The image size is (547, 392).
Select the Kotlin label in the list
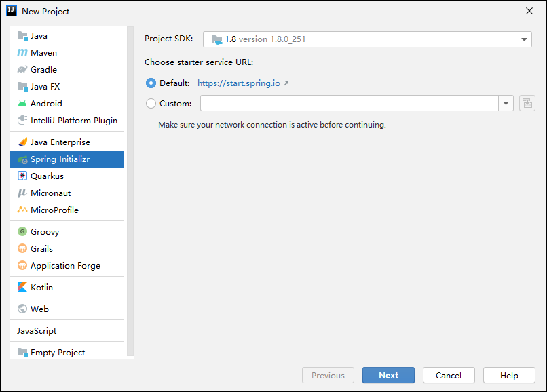click(x=42, y=287)
